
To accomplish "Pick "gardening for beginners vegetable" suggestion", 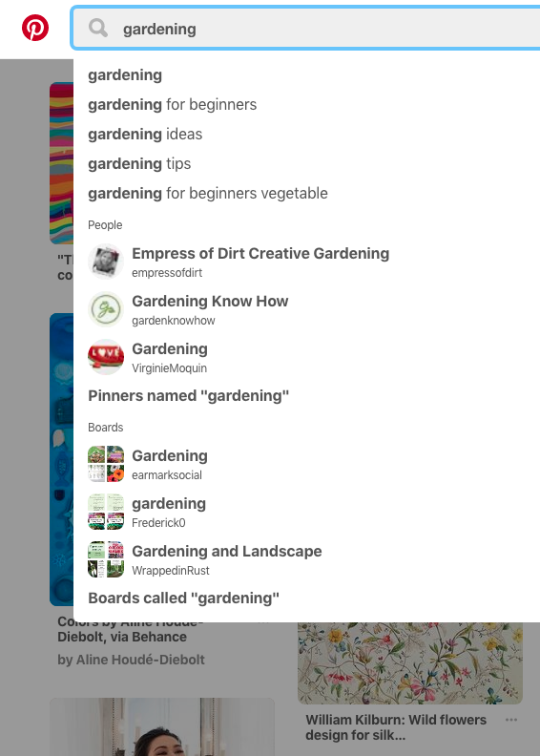I will pyautogui.click(x=208, y=194).
